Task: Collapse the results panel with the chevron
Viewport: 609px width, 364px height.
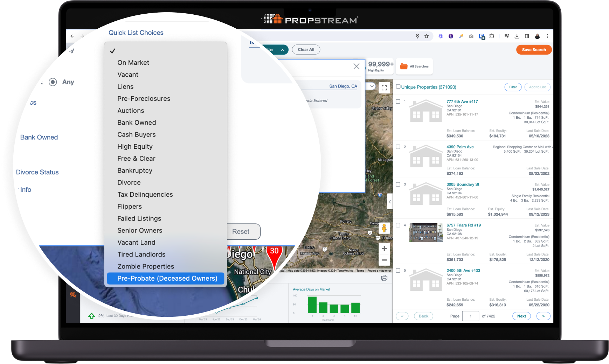Action: 390,202
